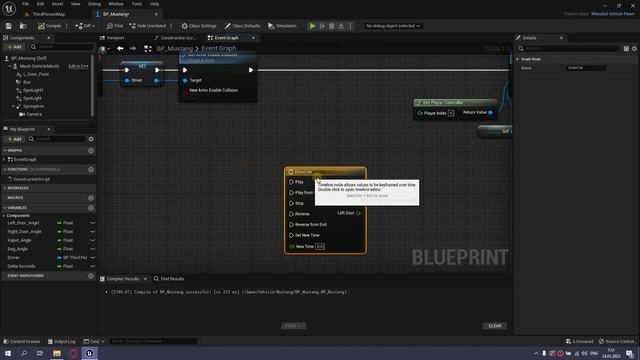
Task: Click the Eject icon in toolbar
Action: pos(341,26)
